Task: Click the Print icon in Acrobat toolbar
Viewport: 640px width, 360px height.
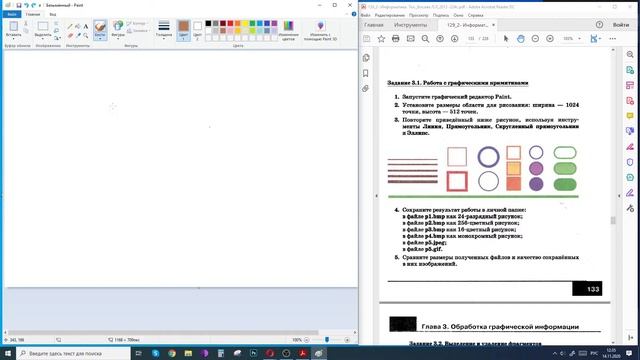Action: click(396, 39)
